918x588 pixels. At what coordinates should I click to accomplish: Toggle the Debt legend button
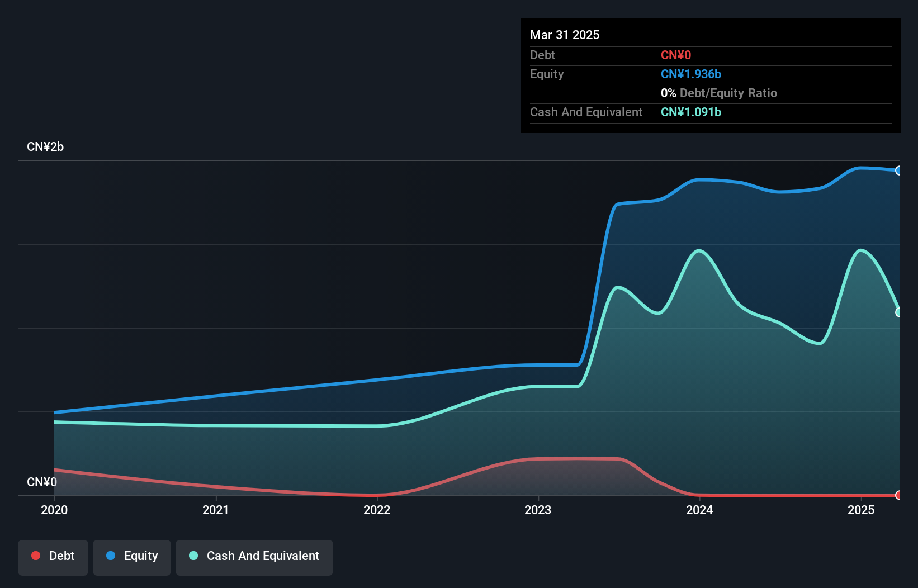pos(53,557)
